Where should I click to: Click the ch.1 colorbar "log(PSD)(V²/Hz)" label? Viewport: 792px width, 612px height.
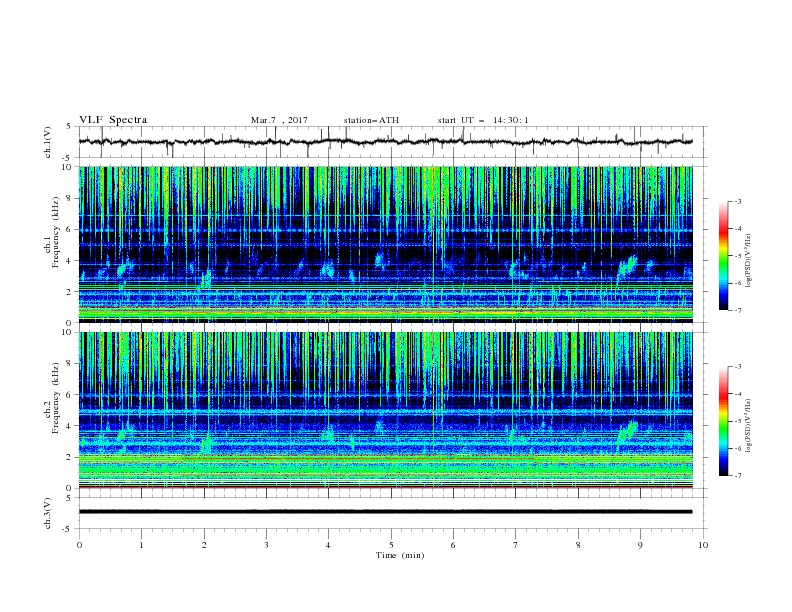point(749,261)
